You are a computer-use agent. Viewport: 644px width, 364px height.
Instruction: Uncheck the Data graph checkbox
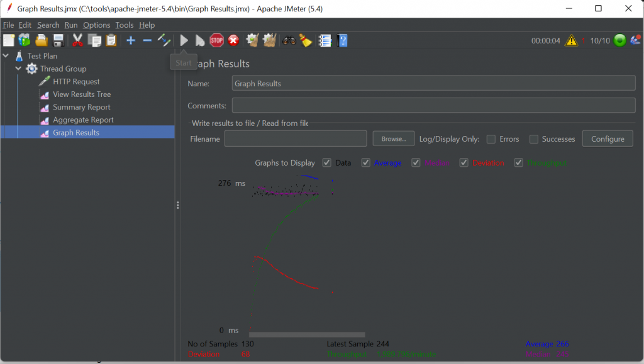point(327,162)
